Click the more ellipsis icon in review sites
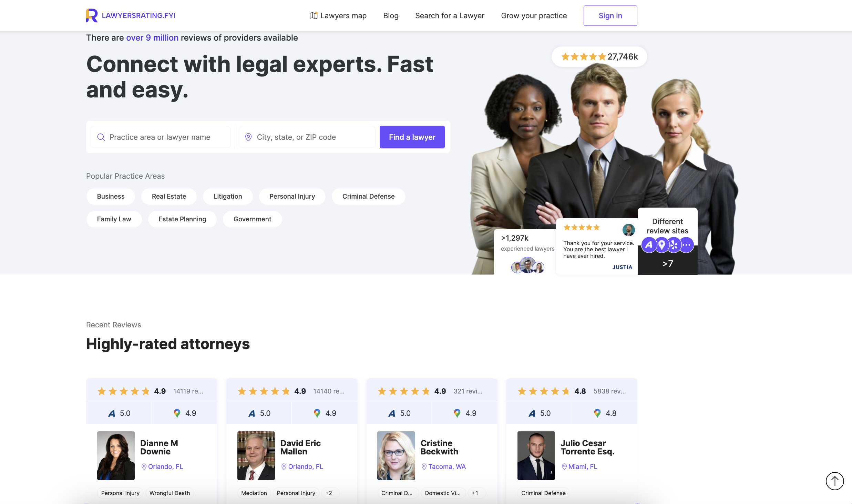 pos(687,245)
